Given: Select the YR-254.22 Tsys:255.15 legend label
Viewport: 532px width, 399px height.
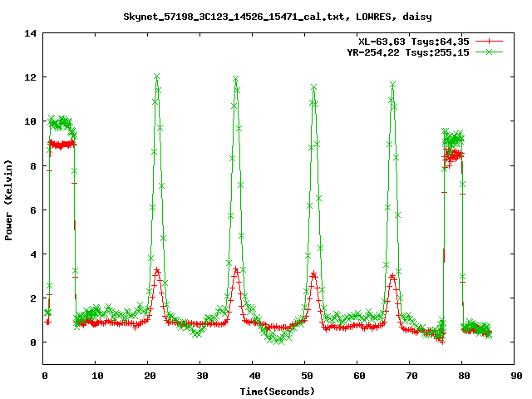Looking at the screenshot, I should pos(408,52).
